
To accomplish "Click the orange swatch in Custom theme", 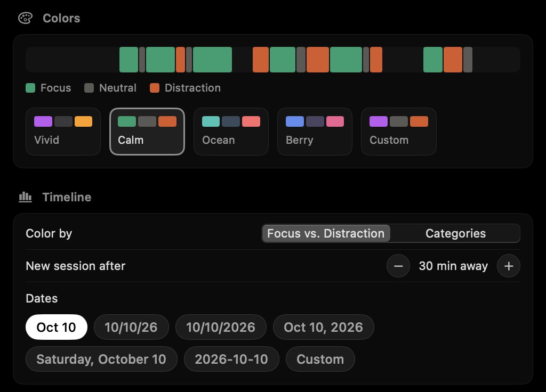I will [x=419, y=121].
